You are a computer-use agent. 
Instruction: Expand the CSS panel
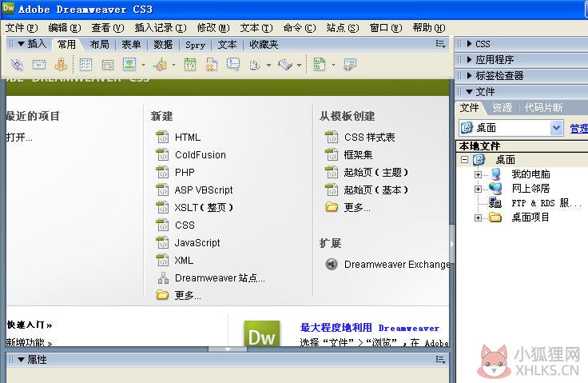pos(469,44)
